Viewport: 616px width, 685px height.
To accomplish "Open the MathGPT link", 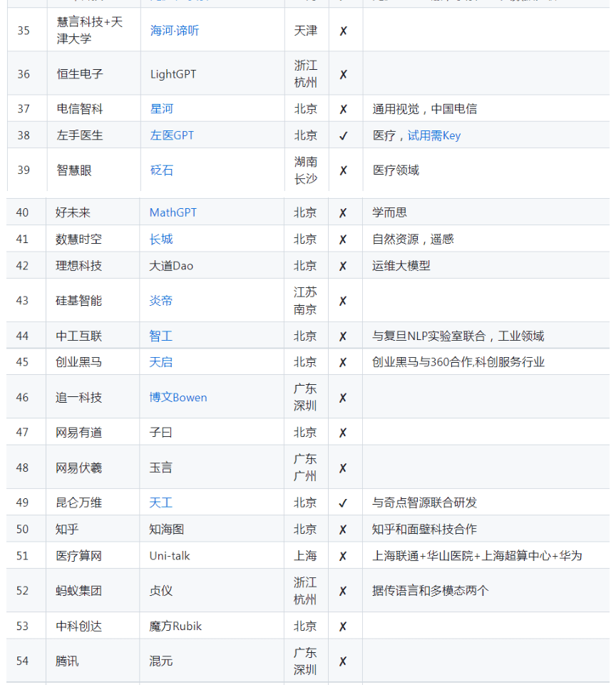I will pyautogui.click(x=173, y=212).
